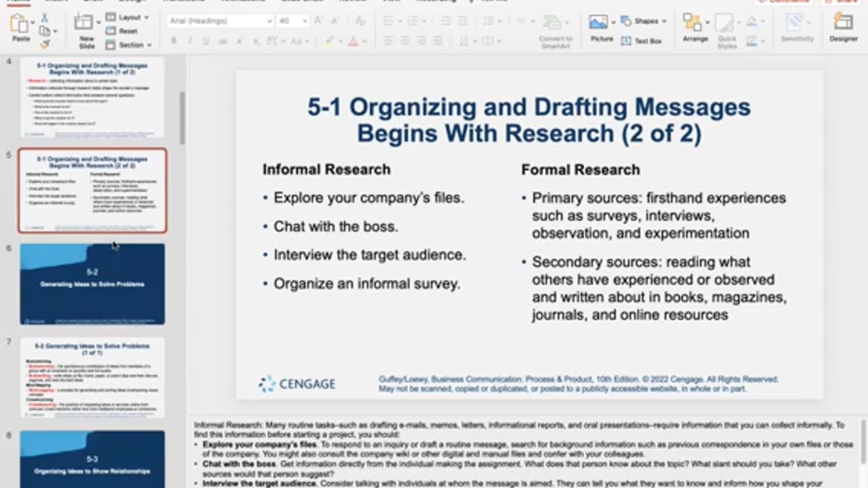Click Increase Indent icon
This screenshot has height=488, width=868.
[462, 21]
